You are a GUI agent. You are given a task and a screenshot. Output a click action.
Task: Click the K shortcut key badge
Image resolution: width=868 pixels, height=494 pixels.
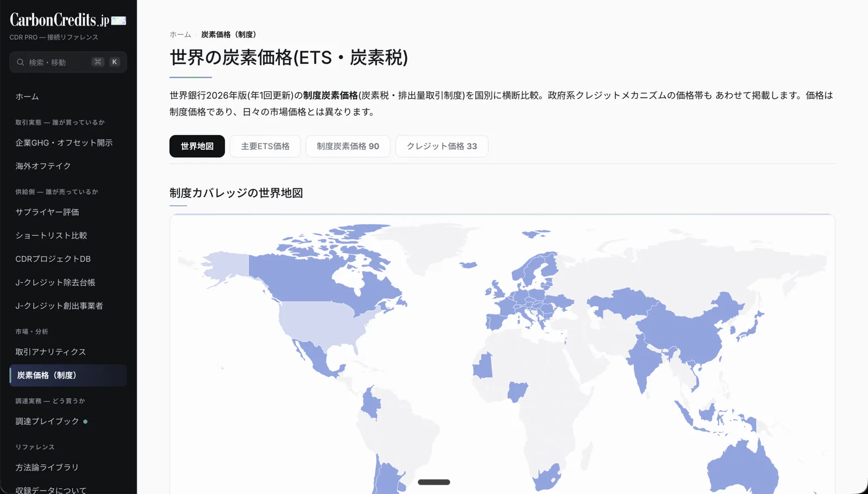click(114, 62)
